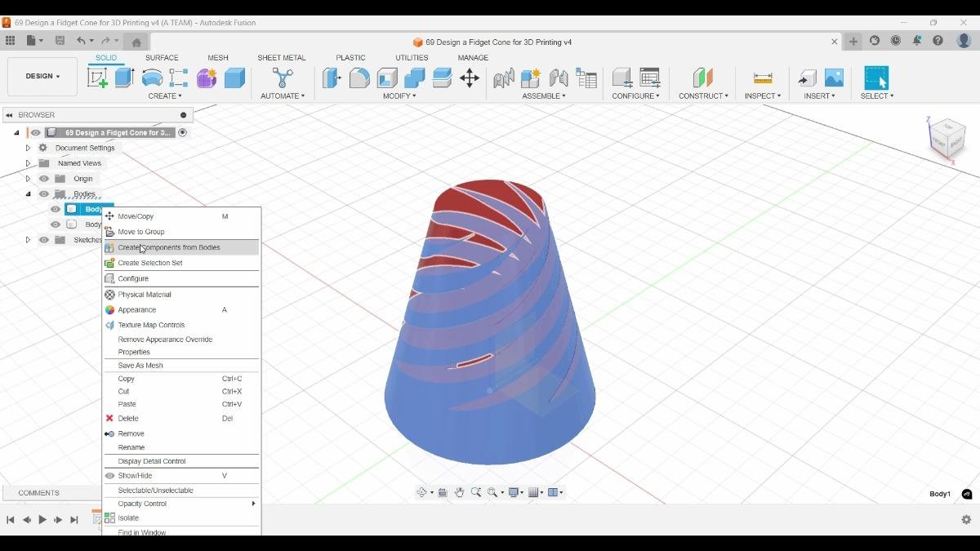Click the COMMENTS panel header

(51, 493)
